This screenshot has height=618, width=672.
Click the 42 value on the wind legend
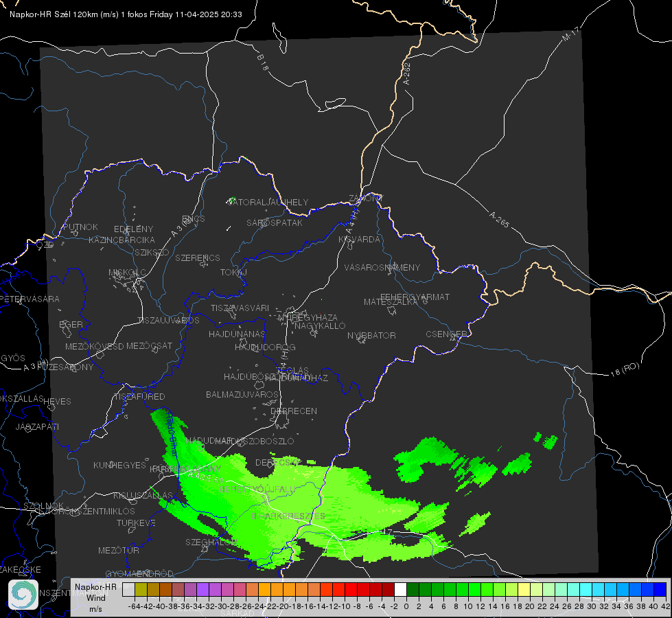click(x=665, y=606)
